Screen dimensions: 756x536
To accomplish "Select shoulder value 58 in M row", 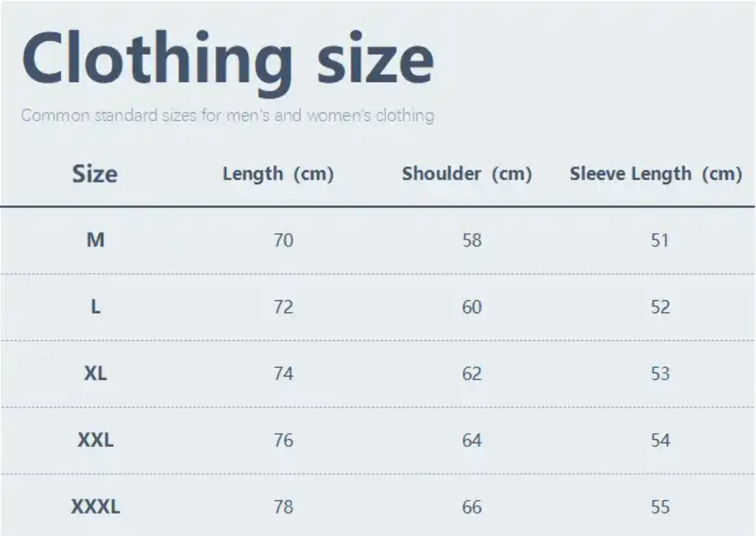I will [472, 240].
